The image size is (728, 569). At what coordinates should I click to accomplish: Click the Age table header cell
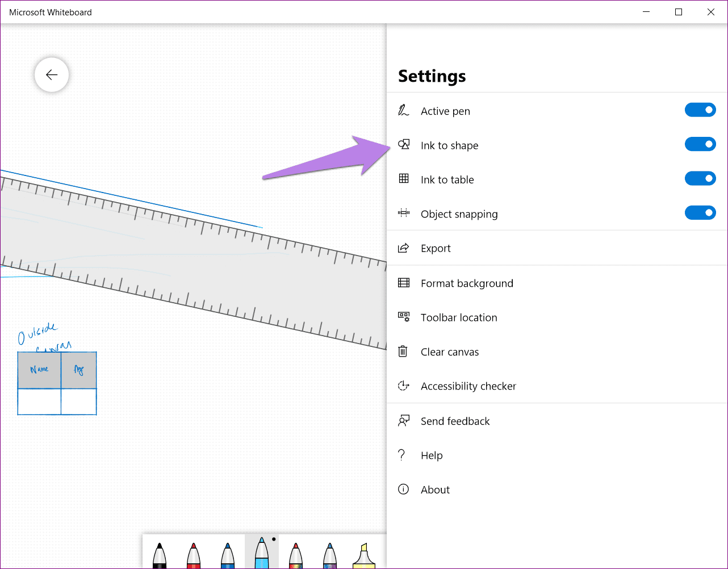(79, 370)
